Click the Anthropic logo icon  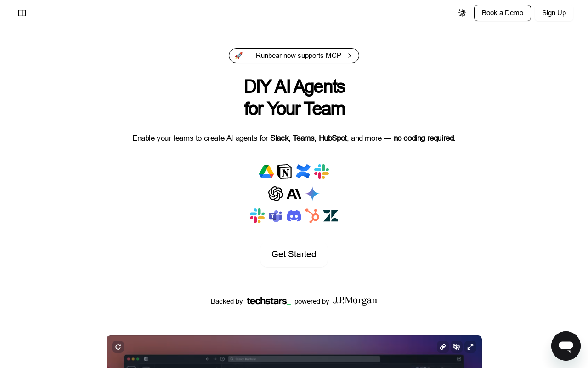294,194
